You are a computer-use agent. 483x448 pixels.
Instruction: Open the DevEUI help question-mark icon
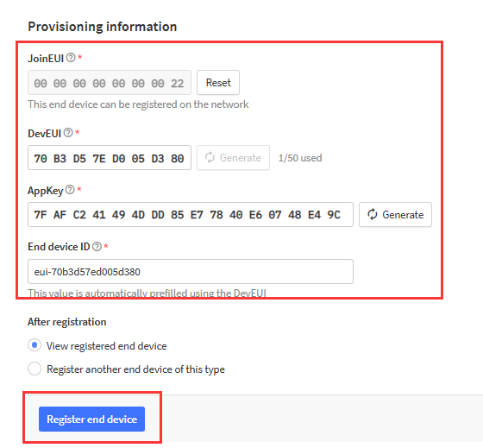[x=68, y=133]
